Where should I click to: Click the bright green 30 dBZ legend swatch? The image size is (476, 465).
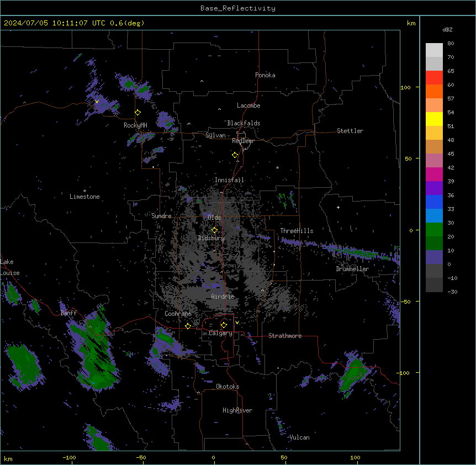434,230
